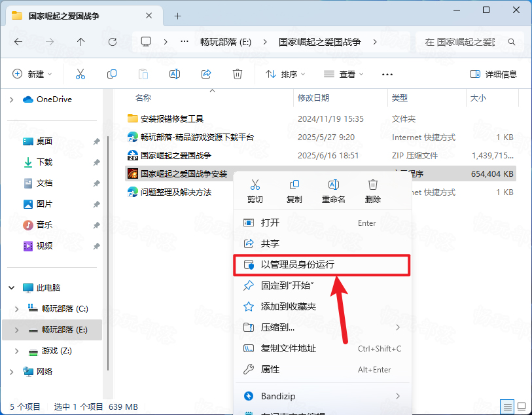Choose 属性 in the context menu
Screen dimensions: 532x415
(x=323, y=370)
